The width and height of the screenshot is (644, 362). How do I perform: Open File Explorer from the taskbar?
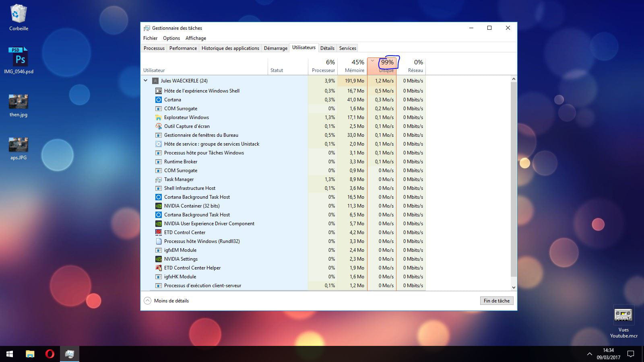[x=30, y=354]
